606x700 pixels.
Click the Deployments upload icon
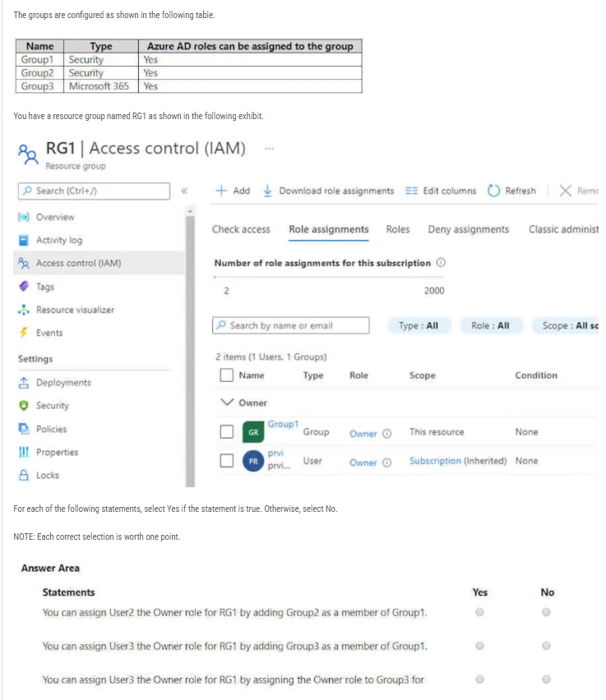24,383
